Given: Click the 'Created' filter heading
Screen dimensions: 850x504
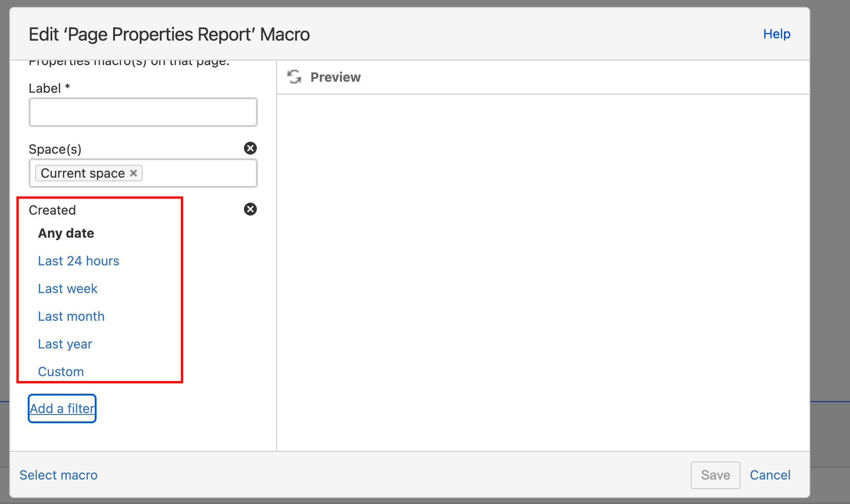Looking at the screenshot, I should click(x=52, y=210).
